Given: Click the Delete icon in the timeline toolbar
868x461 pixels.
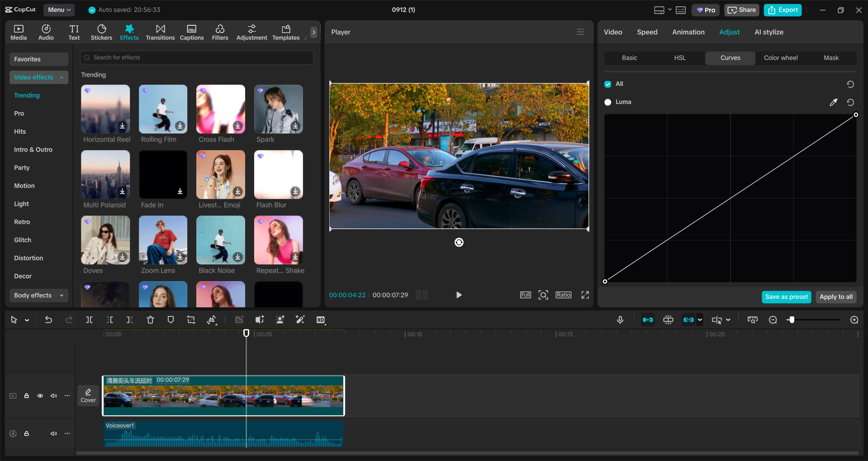Looking at the screenshot, I should 150,320.
